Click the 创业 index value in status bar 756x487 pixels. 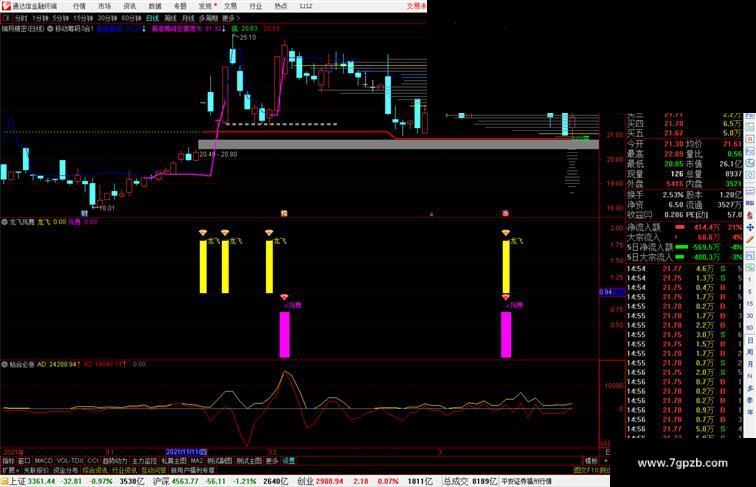coord(330,481)
